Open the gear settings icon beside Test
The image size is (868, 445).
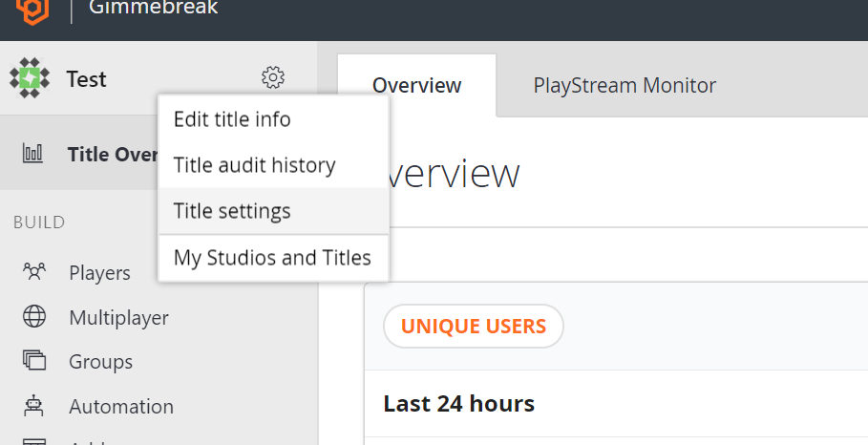coord(273,77)
